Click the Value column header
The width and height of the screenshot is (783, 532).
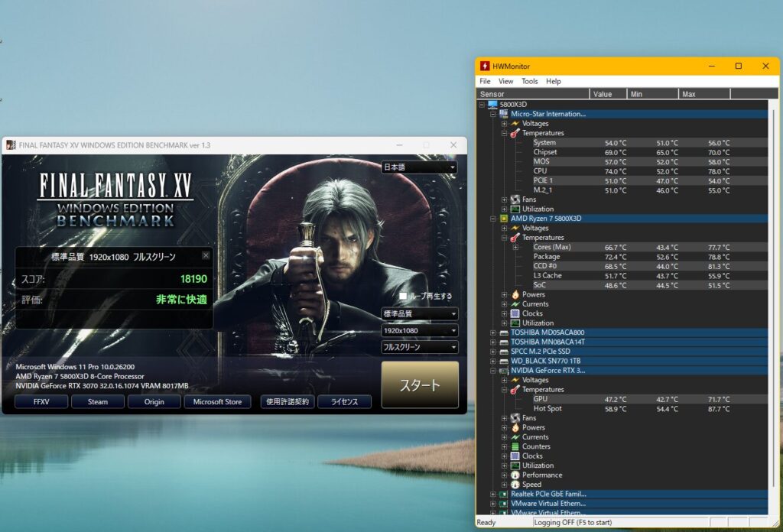pyautogui.click(x=608, y=94)
